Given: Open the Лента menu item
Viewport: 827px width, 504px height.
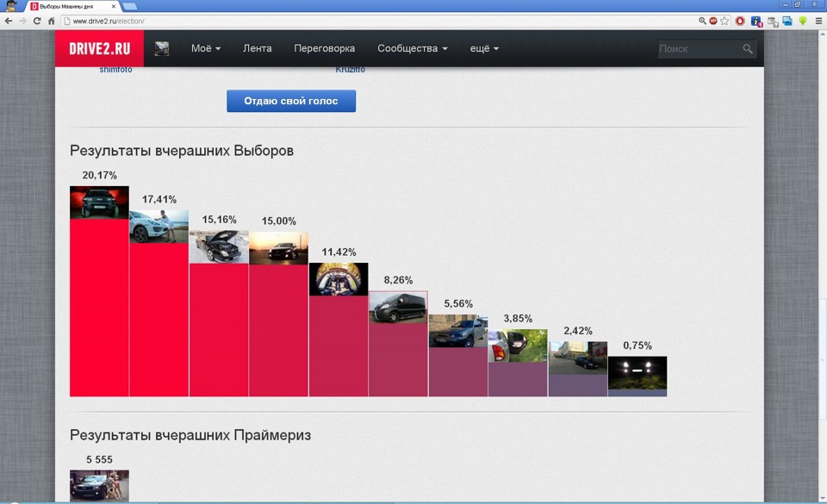Looking at the screenshot, I should (258, 48).
